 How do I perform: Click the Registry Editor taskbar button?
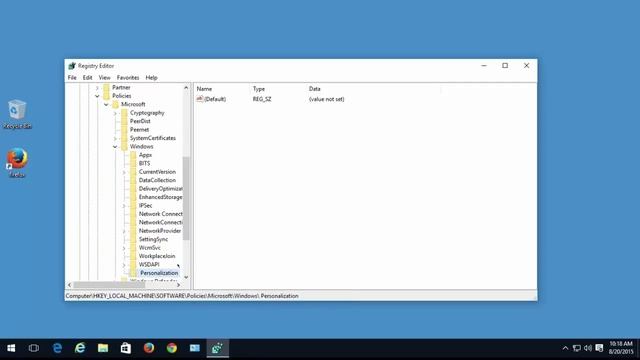click(218, 348)
